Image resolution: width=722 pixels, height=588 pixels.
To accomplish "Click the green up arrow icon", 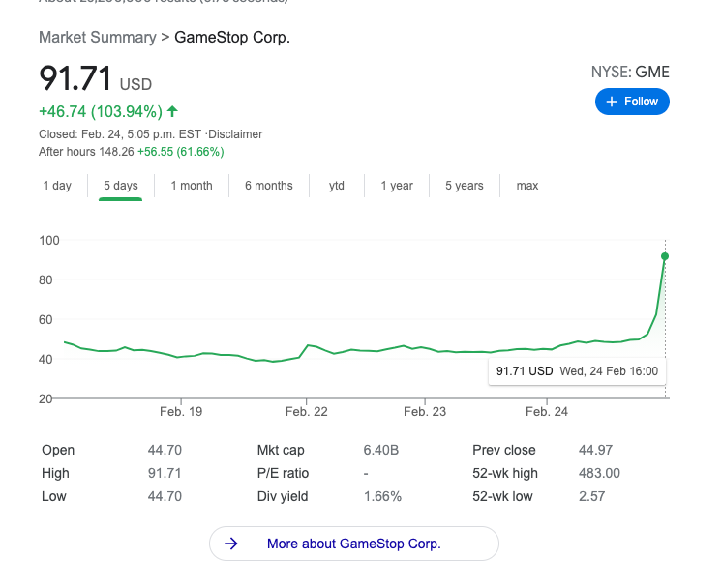I will (x=172, y=111).
